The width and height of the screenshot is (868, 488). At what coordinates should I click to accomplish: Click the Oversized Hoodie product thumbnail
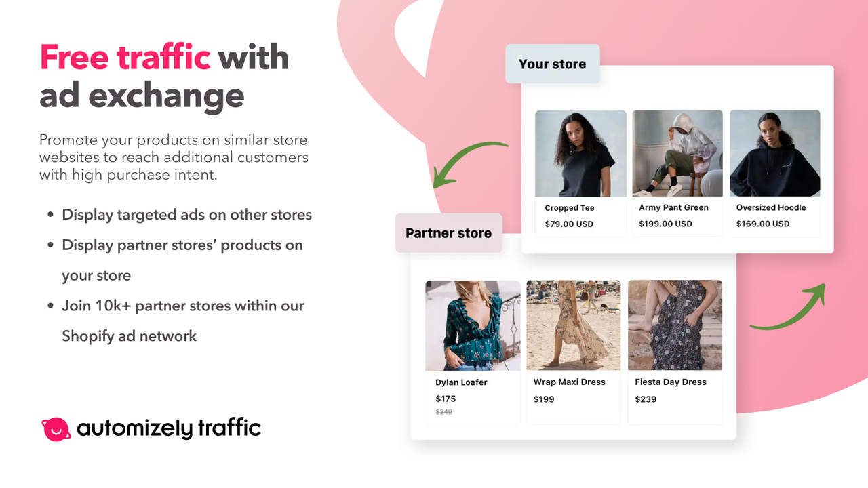[x=774, y=154]
